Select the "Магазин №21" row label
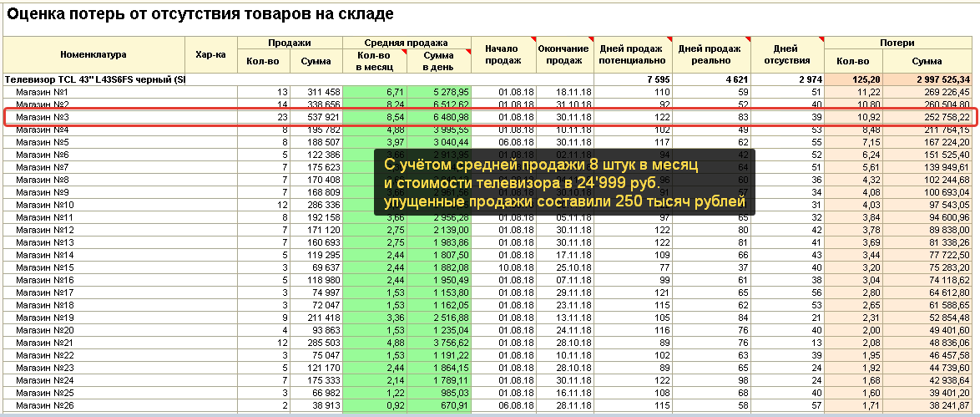The width and height of the screenshot is (980, 417). click(44, 343)
